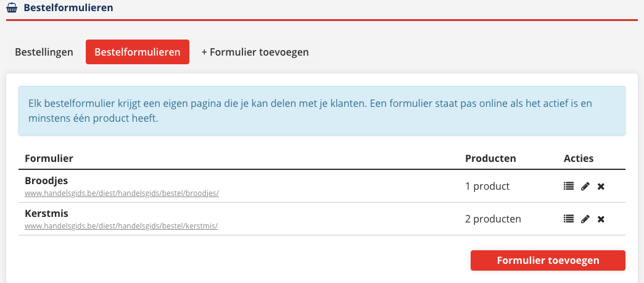Click the Kerstmis form name
Screen dimensions: 644x283
[x=46, y=213]
